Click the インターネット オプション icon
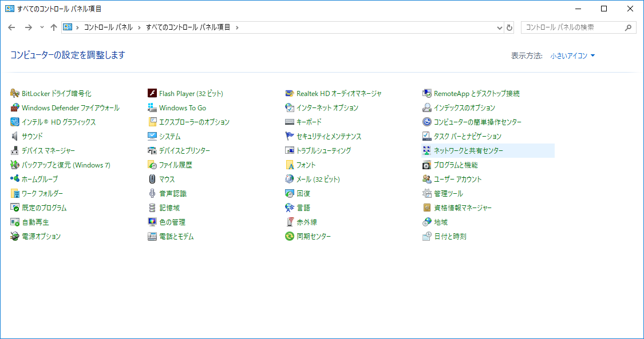The width and height of the screenshot is (644, 339). click(x=290, y=108)
